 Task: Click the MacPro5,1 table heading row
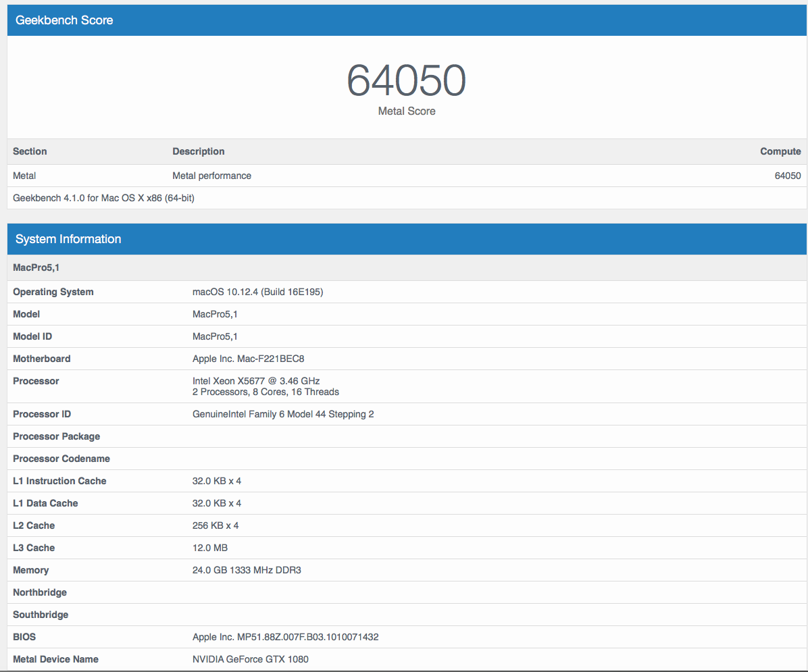pyautogui.click(x=407, y=267)
